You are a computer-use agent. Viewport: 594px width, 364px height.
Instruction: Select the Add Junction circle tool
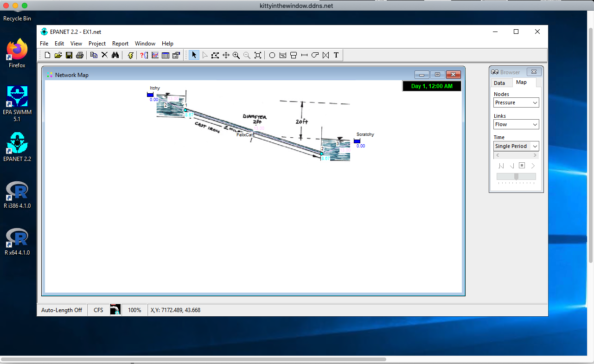(272, 55)
